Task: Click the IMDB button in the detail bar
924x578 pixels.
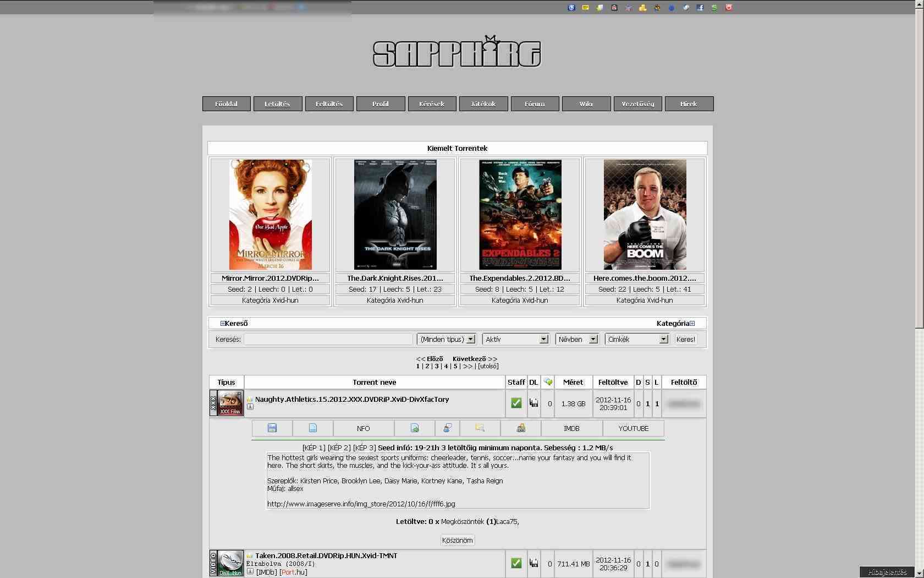Action: [571, 428]
